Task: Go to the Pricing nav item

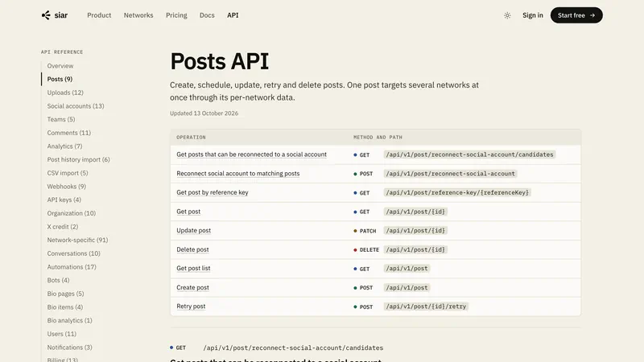Action: click(x=176, y=15)
